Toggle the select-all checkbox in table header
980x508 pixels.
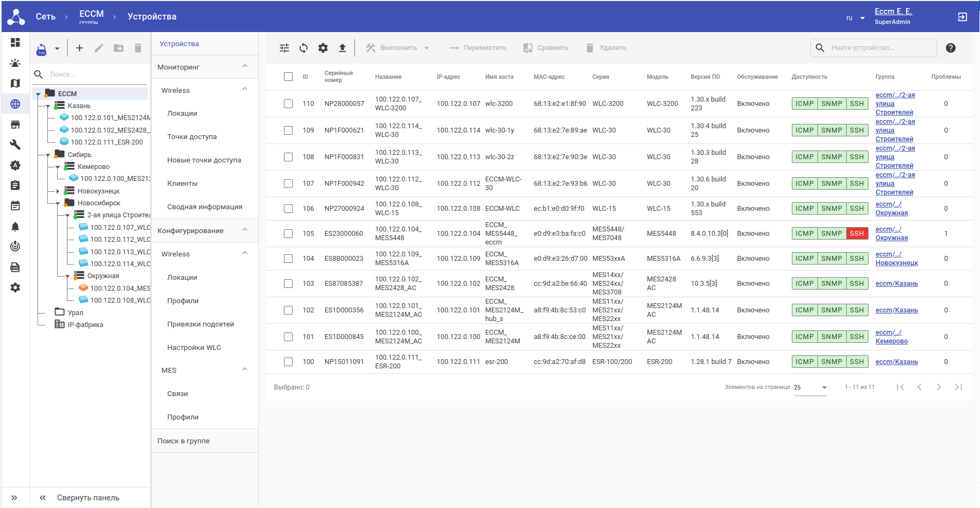(x=288, y=77)
